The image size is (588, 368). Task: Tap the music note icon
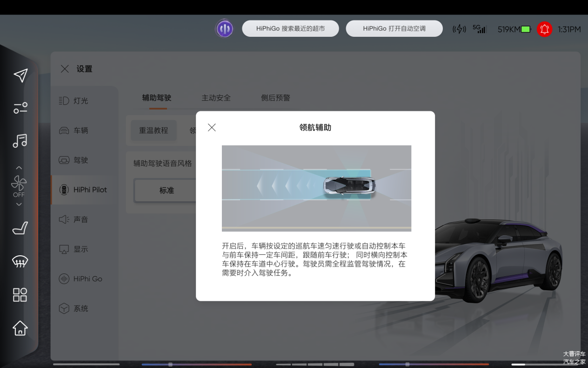20,141
